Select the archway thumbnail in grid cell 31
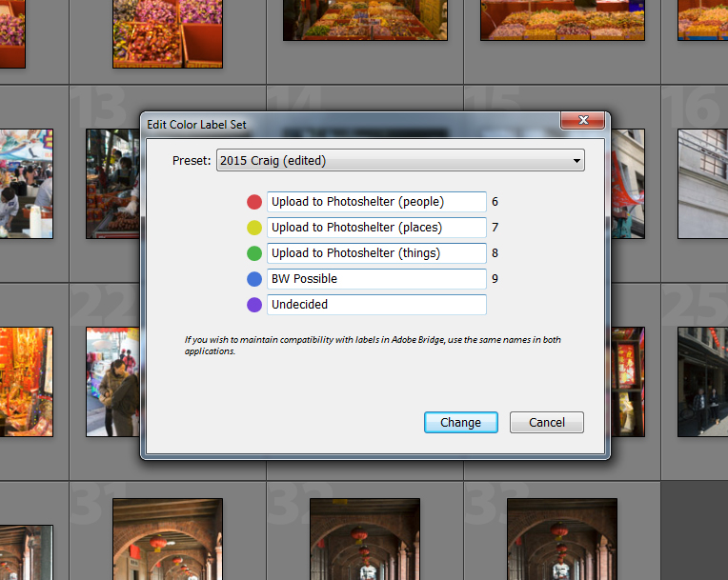Screen dimensions: 728x580 [168, 539]
